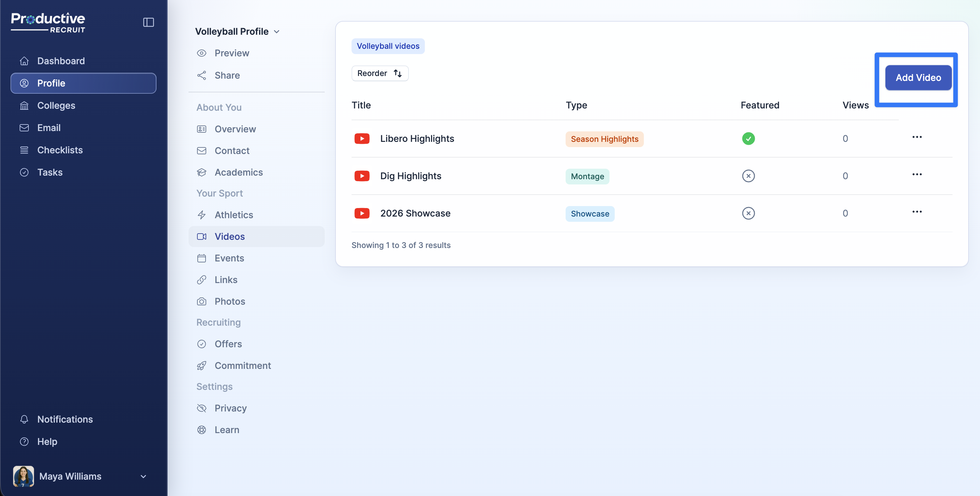Go to Colleges in the main sidebar
The image size is (980, 496).
click(56, 105)
